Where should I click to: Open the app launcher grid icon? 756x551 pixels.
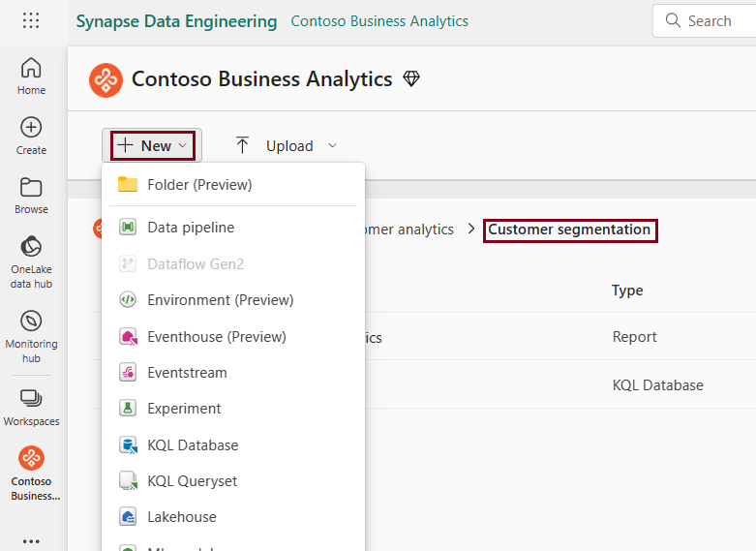[31, 20]
